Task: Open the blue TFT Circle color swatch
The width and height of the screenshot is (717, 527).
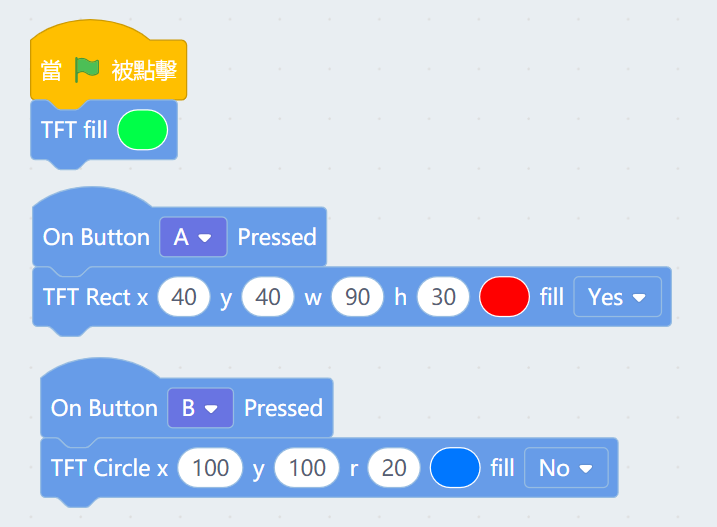Action: [455, 468]
